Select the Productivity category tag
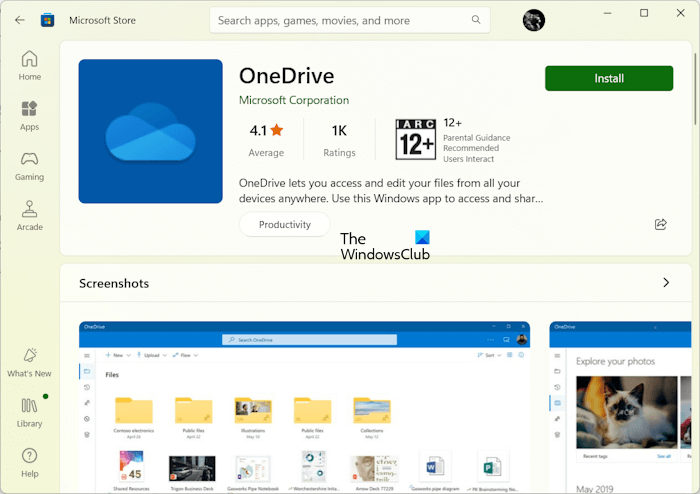700x494 pixels. pyautogui.click(x=285, y=224)
